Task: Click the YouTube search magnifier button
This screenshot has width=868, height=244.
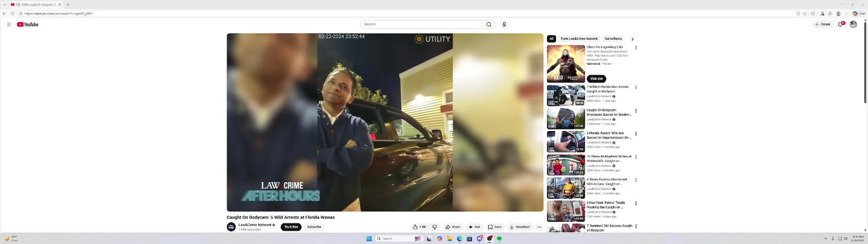Action: point(489,24)
